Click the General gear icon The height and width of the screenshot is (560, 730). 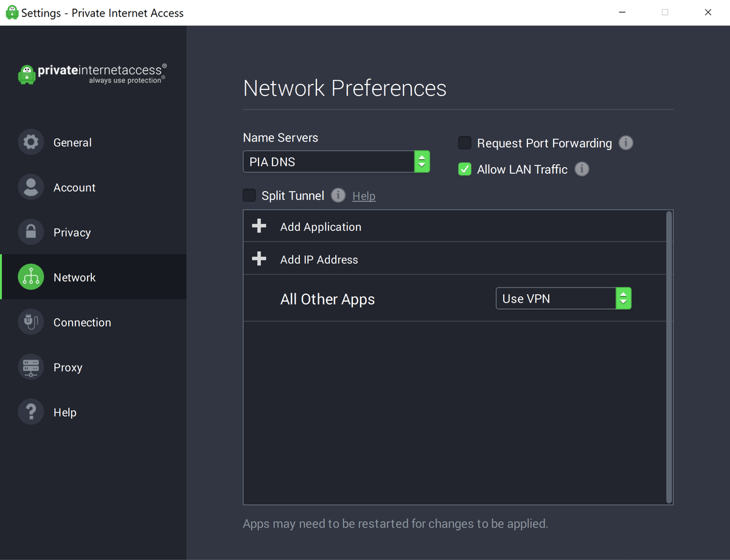coord(30,142)
